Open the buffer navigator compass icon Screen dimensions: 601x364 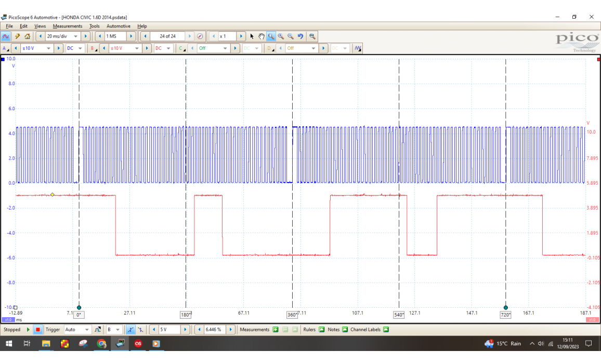(200, 36)
